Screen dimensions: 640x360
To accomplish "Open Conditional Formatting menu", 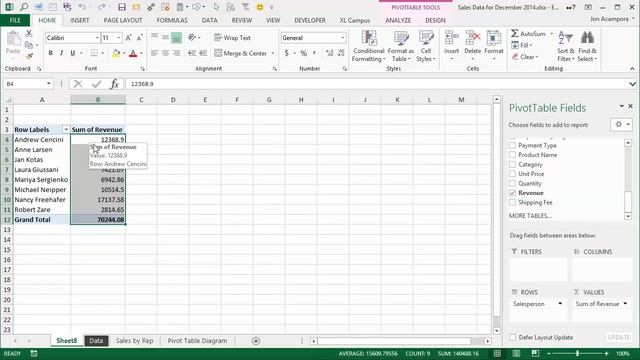I will point(369,47).
